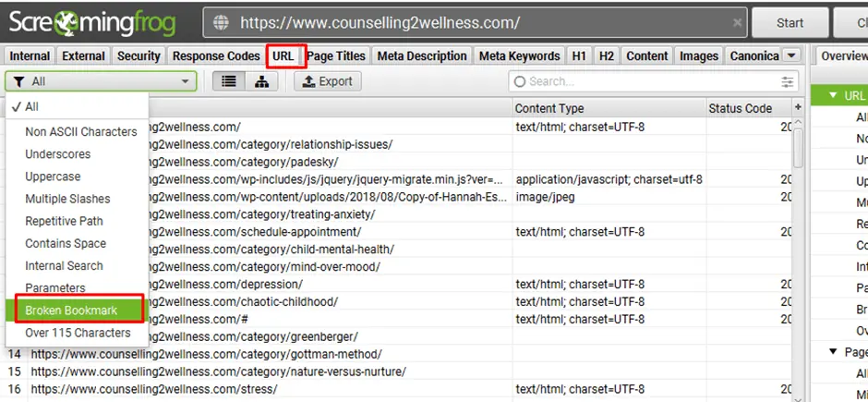Click the Export button
The height and width of the screenshot is (402, 868).
pyautogui.click(x=327, y=81)
